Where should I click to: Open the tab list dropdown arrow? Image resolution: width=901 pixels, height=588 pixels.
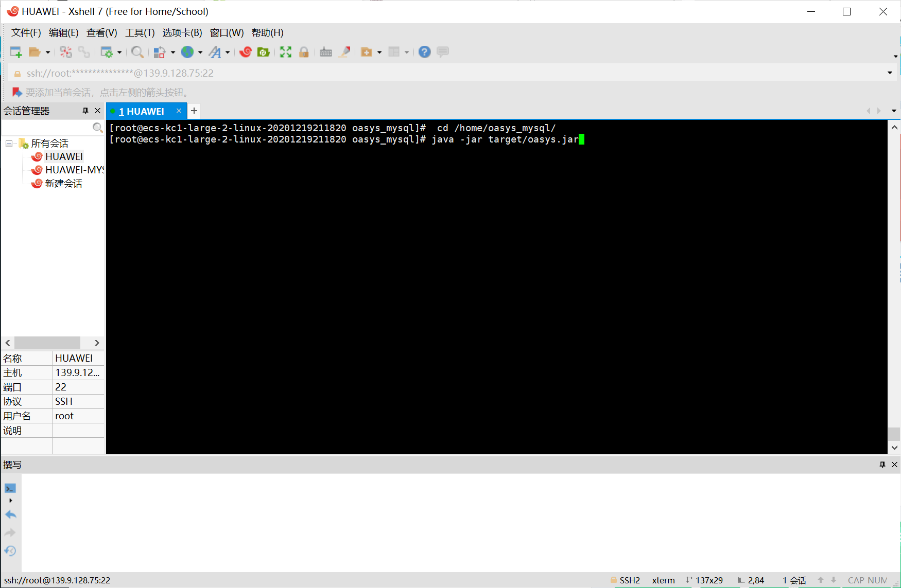pos(894,111)
